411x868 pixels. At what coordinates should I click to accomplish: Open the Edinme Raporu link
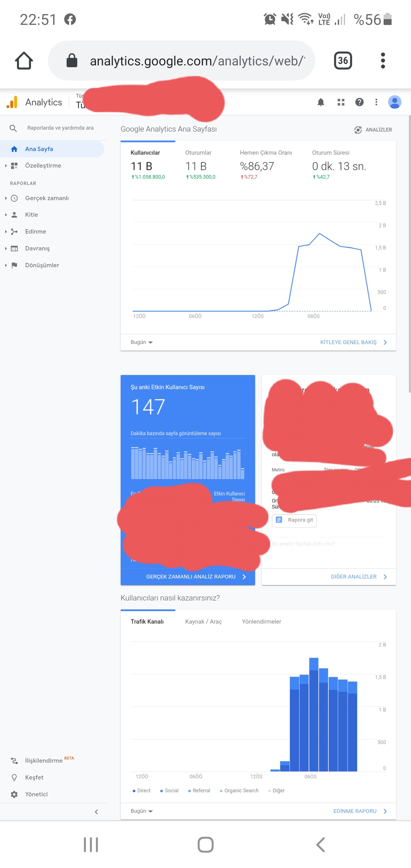(x=360, y=811)
